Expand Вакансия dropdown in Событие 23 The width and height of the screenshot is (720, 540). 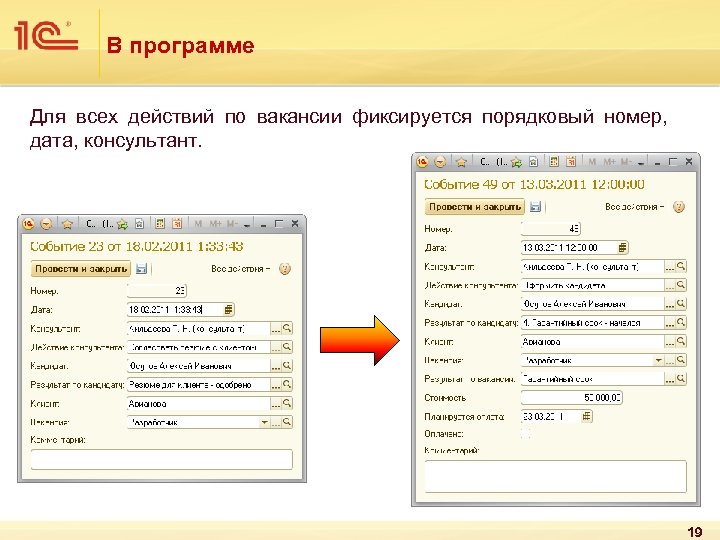[x=264, y=422]
